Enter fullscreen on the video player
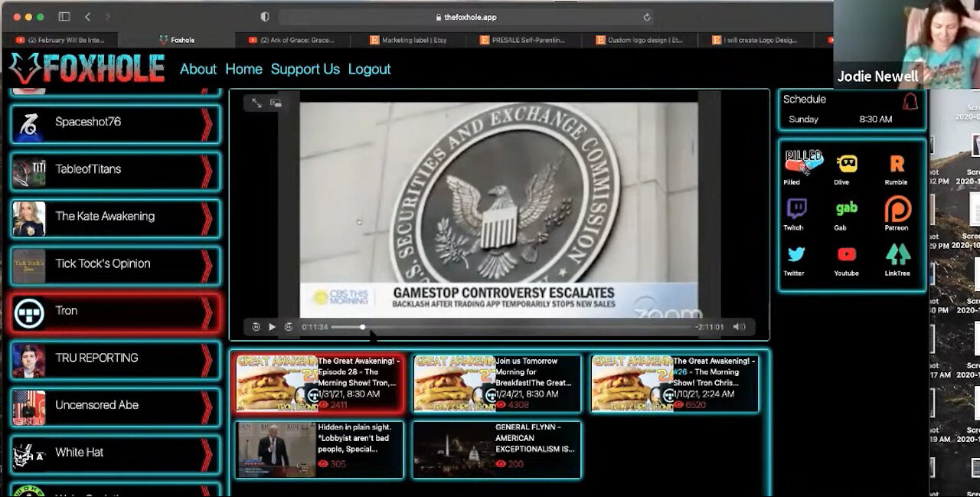The height and width of the screenshot is (497, 980). tap(256, 103)
